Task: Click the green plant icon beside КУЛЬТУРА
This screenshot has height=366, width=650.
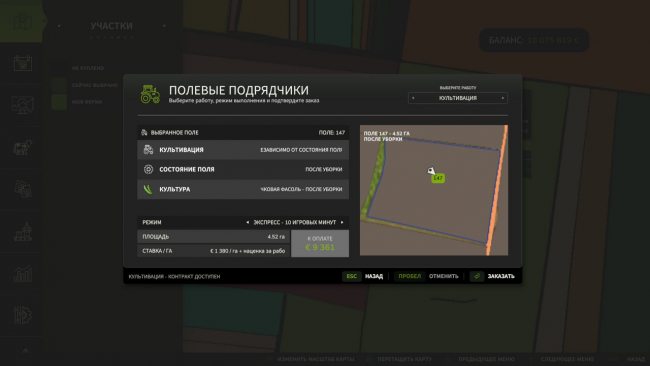Action: point(148,189)
